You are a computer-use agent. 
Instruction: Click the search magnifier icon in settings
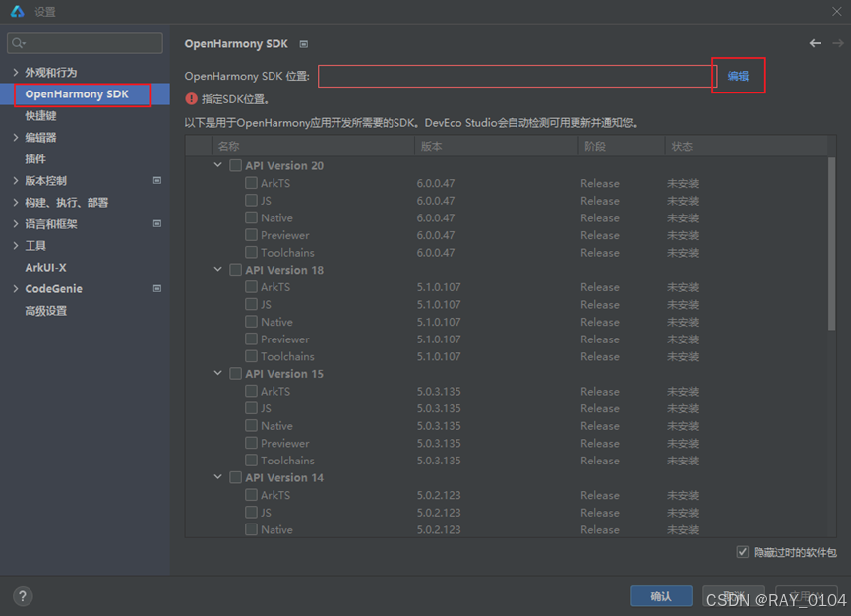pyautogui.click(x=18, y=43)
